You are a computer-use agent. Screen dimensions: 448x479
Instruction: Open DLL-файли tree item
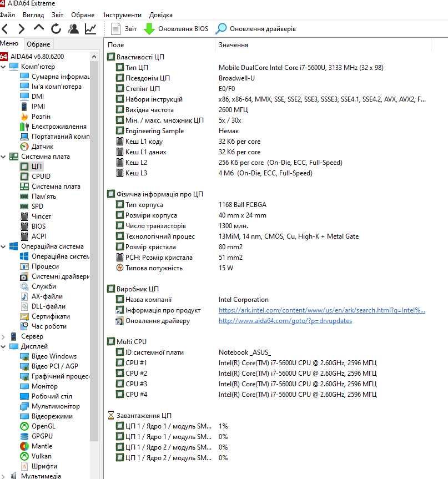[x=43, y=306]
